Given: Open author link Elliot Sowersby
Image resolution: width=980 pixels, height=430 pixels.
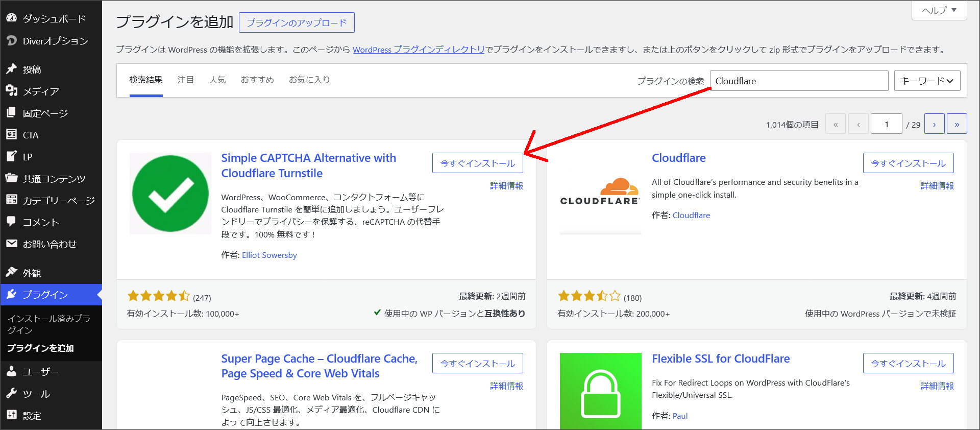Looking at the screenshot, I should pos(269,255).
